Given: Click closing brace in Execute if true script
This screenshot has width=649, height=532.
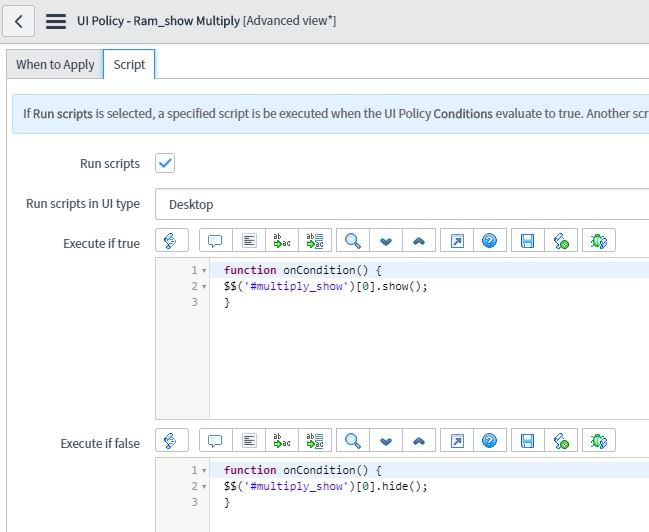Looking at the screenshot, I should [227, 303].
